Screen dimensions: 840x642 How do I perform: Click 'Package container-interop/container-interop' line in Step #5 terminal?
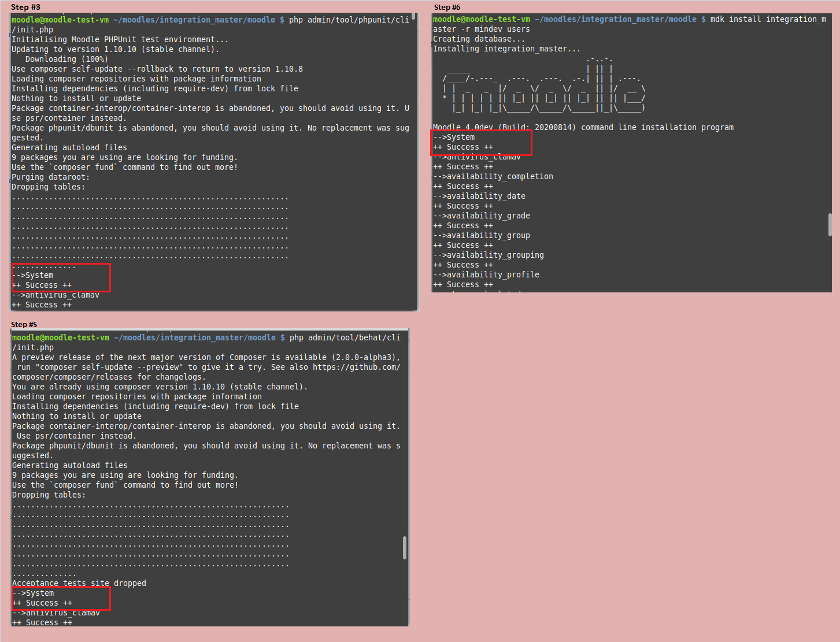tap(206, 431)
